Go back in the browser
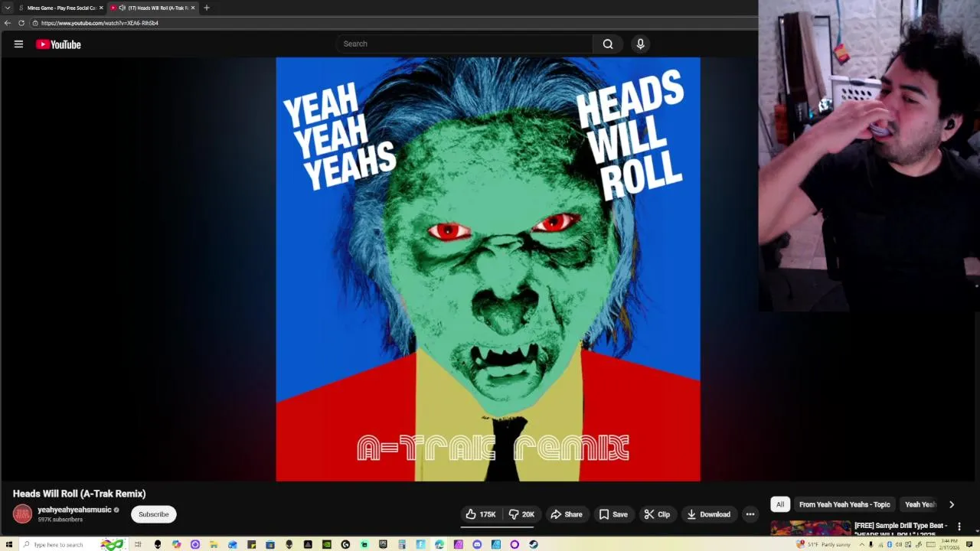Image resolution: width=980 pixels, height=551 pixels. click(8, 23)
